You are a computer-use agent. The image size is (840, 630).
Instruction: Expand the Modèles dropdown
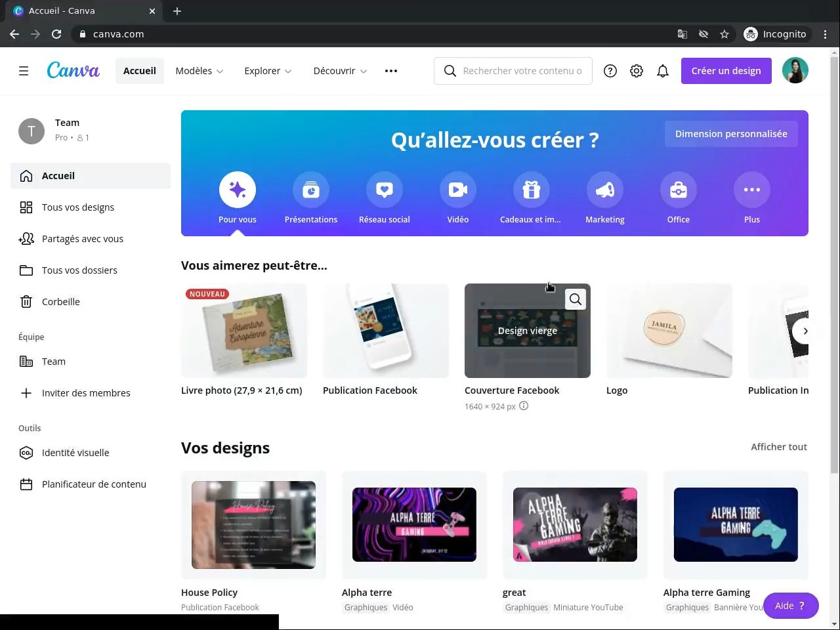tap(199, 71)
